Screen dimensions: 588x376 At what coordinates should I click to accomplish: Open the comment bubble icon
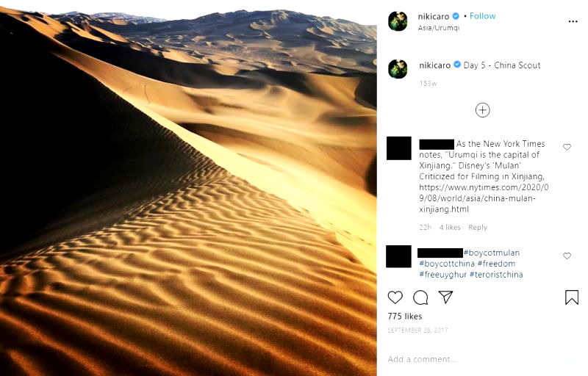(x=420, y=297)
